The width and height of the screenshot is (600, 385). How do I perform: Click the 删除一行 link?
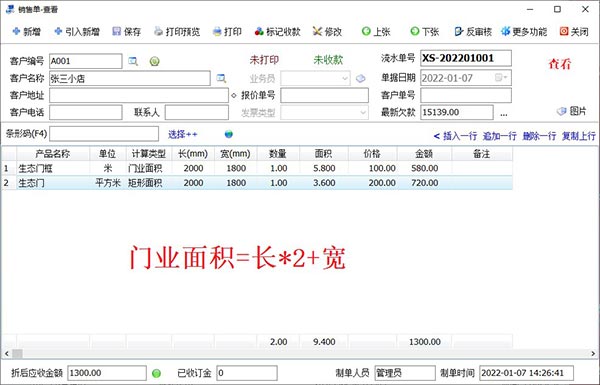tap(539, 136)
